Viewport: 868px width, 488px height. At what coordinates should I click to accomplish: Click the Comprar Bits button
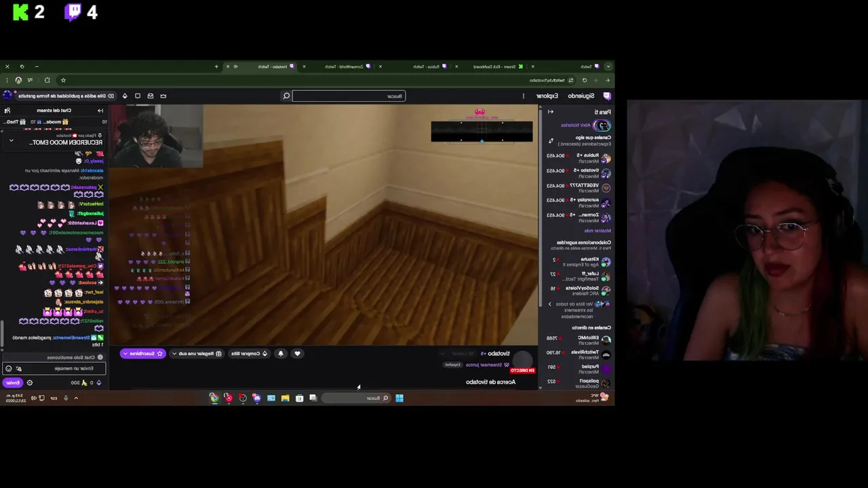pyautogui.click(x=250, y=353)
